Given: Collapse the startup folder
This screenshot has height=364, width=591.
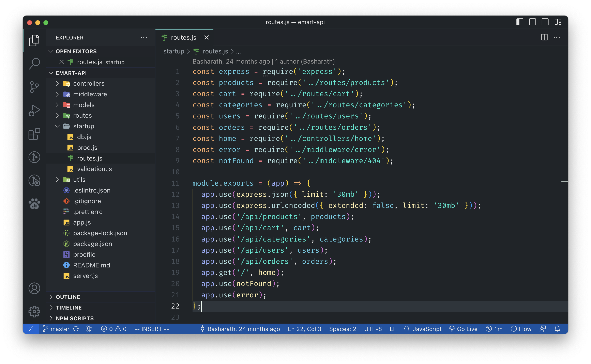Looking at the screenshot, I should pos(83,126).
